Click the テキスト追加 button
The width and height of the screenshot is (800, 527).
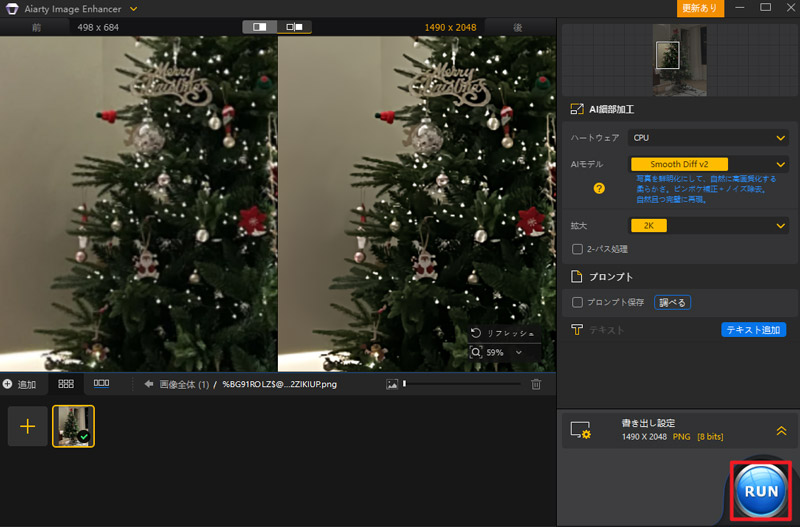(753, 330)
